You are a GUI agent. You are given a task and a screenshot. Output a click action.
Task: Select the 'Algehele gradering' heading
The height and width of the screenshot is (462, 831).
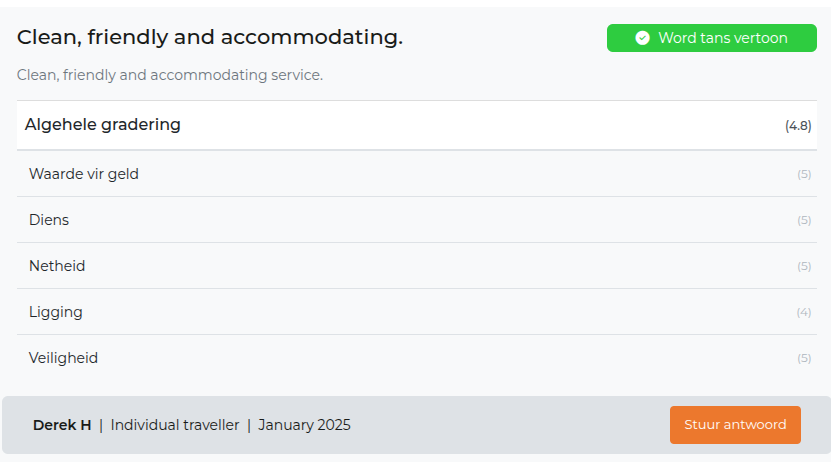pyautogui.click(x=103, y=125)
